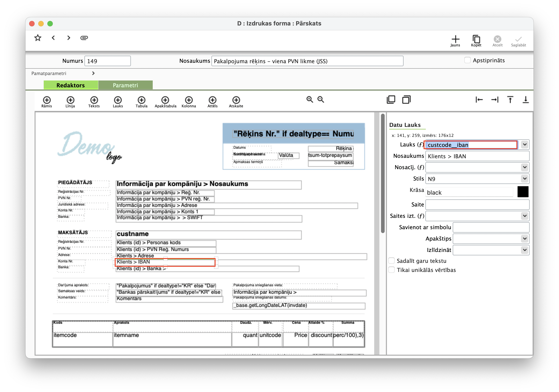Align selected element to bottom
The height and width of the screenshot is (392, 559).
(x=526, y=99)
